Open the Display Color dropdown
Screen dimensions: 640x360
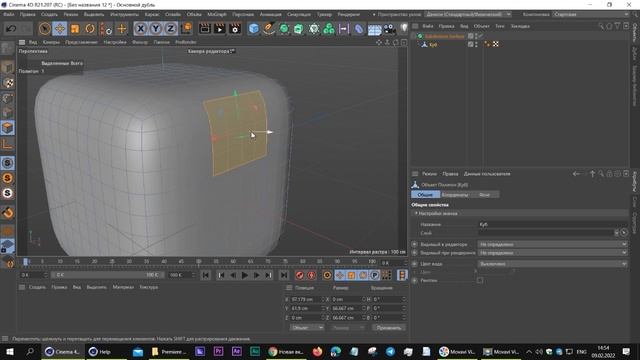(553, 264)
